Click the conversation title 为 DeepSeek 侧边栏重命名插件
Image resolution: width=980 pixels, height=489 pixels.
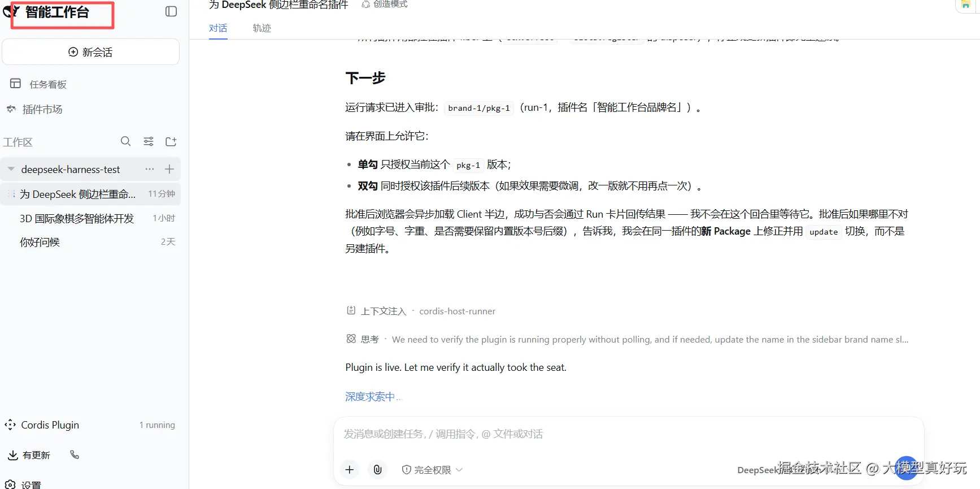(x=278, y=5)
